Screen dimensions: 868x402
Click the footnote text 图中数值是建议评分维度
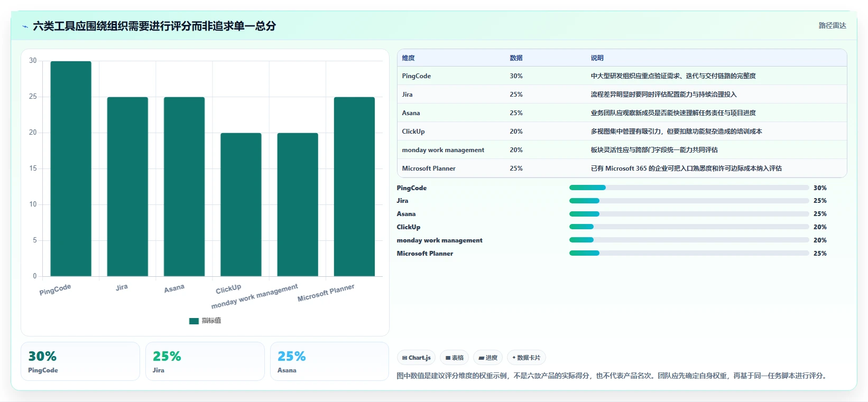[613, 376]
